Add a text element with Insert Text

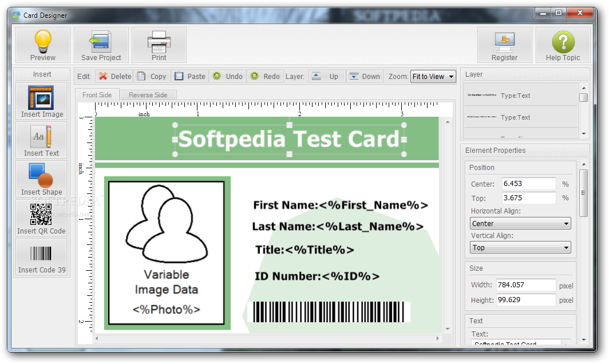(x=42, y=140)
